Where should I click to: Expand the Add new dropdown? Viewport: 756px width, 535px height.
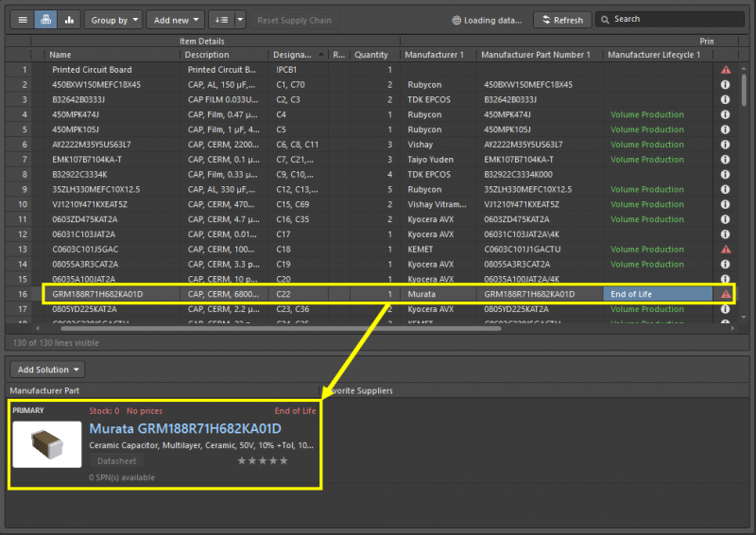177,19
